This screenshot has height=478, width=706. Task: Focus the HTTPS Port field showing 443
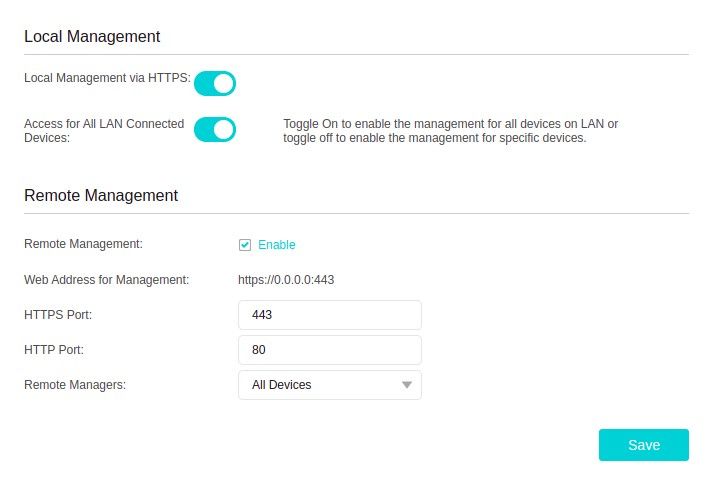coord(329,315)
